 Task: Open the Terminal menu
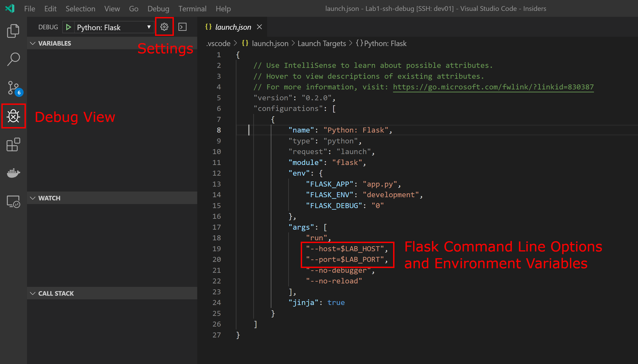192,9
